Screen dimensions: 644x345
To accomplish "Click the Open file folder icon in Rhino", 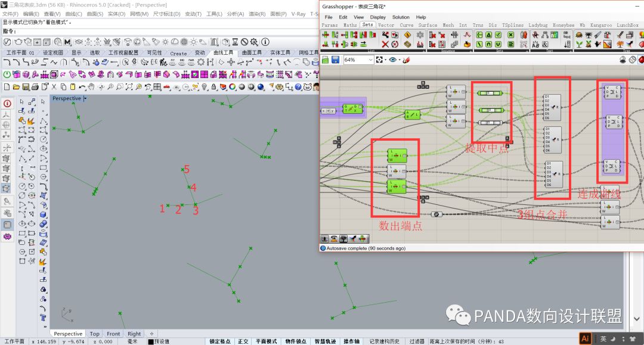I will (16, 86).
